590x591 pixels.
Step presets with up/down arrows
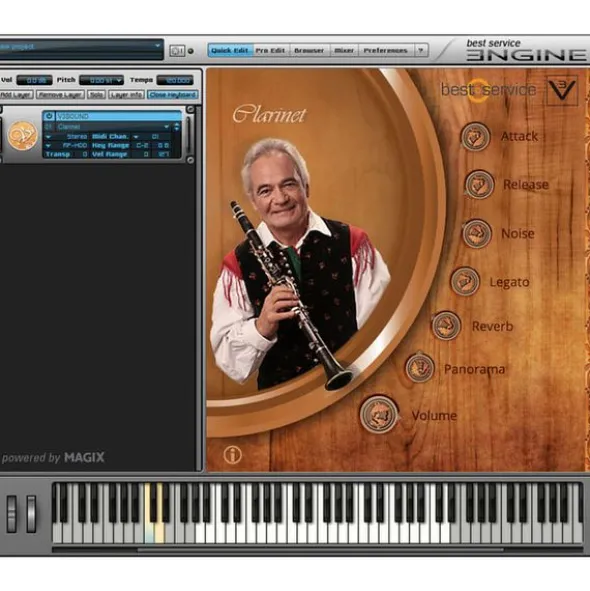[176, 127]
